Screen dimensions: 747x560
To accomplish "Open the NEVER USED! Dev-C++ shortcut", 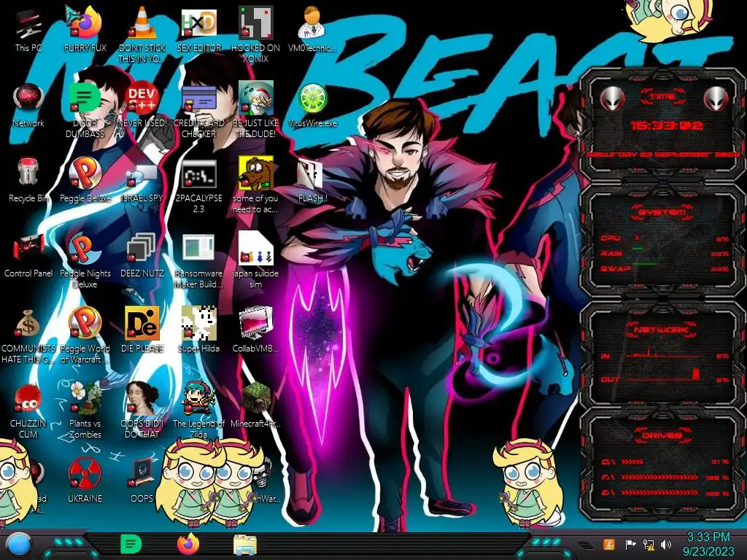I will point(142,105).
